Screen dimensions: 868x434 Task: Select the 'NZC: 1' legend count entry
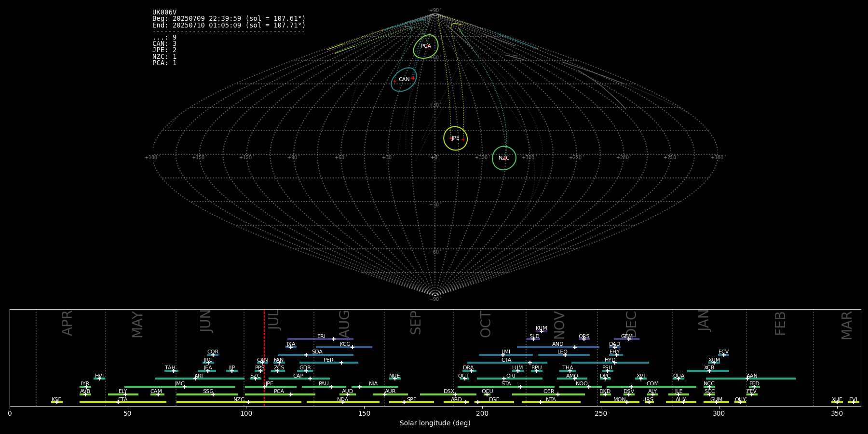coord(164,57)
